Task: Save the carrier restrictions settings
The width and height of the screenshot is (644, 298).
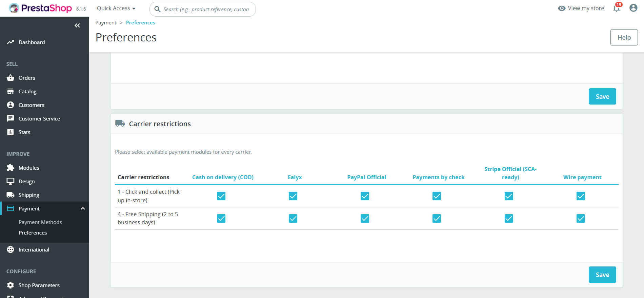Action: 602,275
